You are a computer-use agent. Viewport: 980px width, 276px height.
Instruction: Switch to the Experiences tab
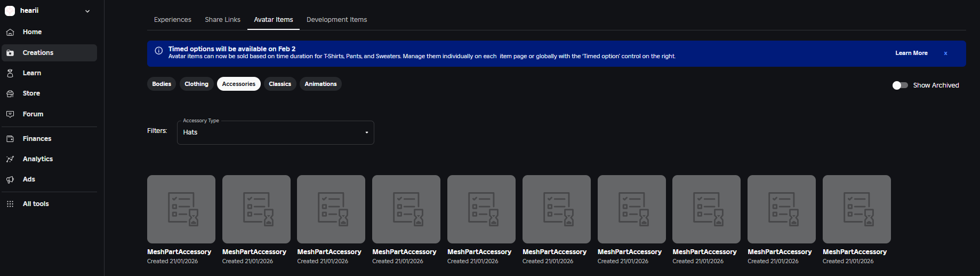pos(173,20)
